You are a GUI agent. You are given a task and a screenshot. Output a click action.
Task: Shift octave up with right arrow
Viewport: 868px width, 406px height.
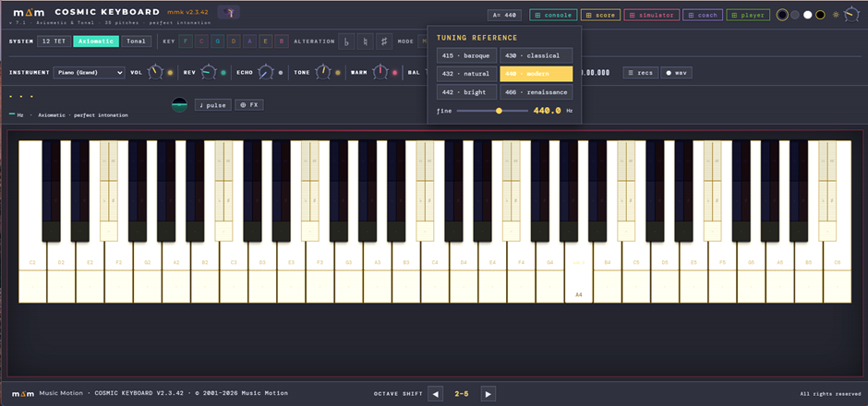pyautogui.click(x=488, y=394)
